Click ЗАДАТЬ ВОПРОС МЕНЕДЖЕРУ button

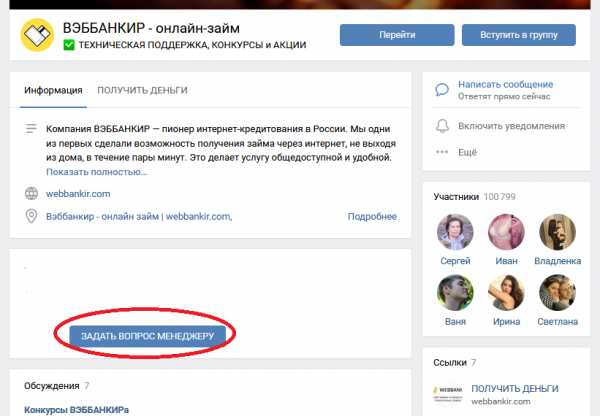147,336
